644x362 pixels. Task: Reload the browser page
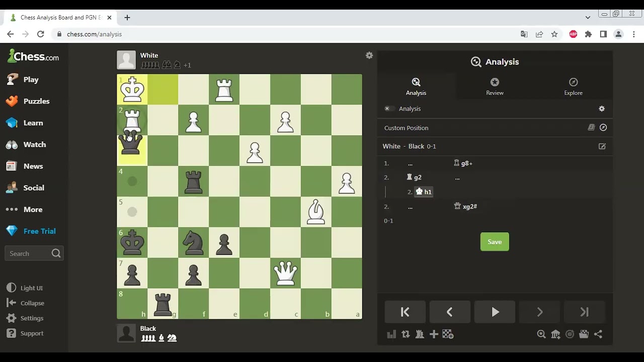[41, 34]
